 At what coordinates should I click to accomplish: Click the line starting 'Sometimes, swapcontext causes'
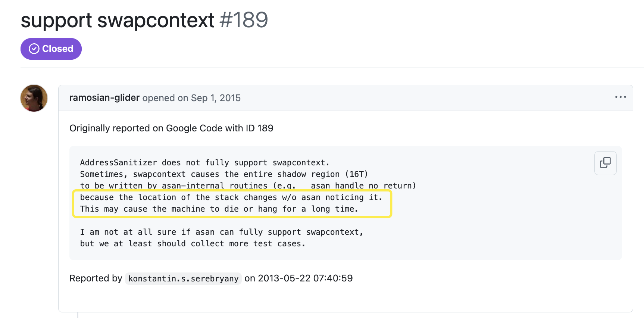224,174
